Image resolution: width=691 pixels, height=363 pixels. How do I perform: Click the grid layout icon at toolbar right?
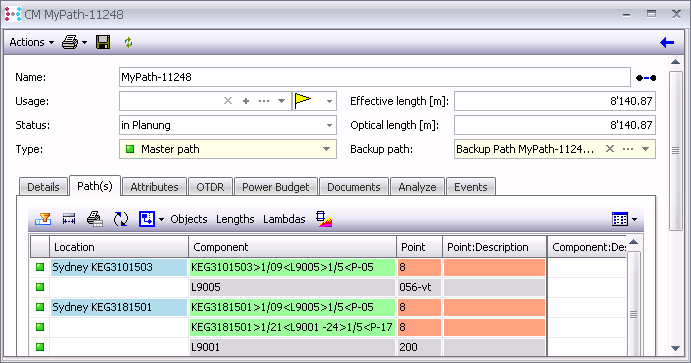coord(620,219)
